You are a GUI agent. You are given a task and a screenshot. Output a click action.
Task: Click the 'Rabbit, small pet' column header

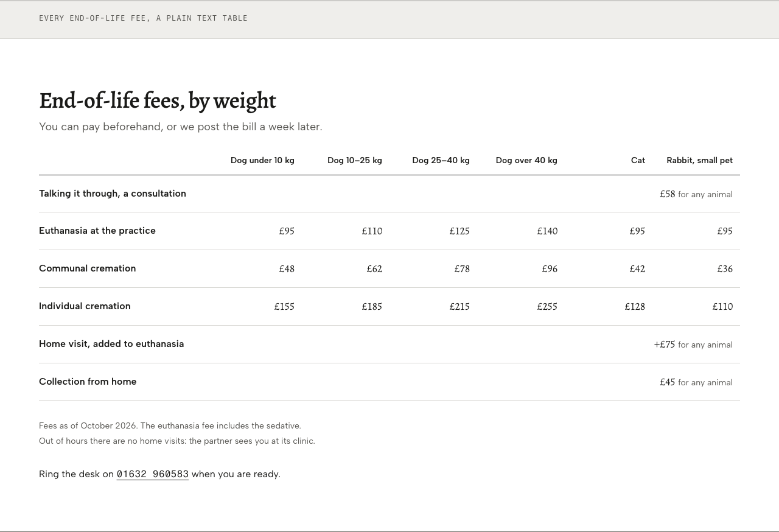pyautogui.click(x=699, y=161)
